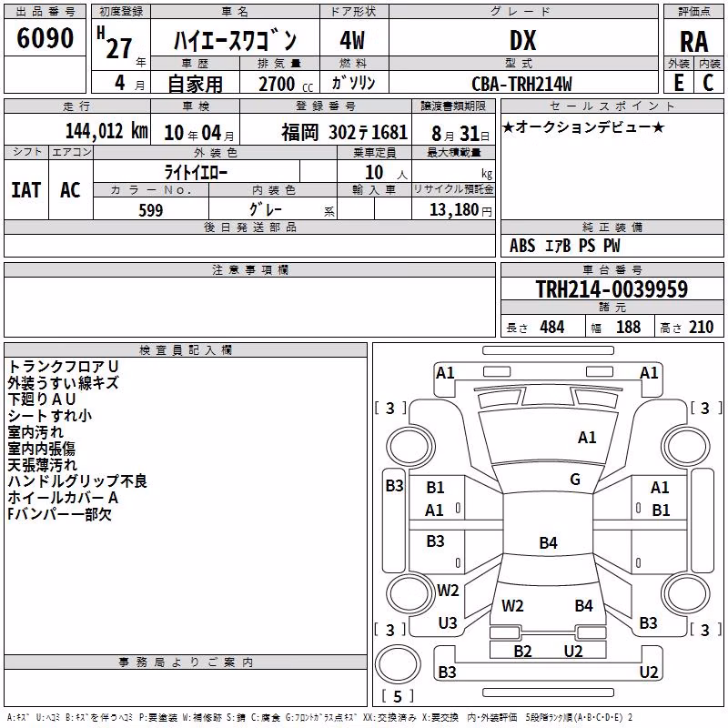Select the color number 599
Screen dimensions: 728x728
(151, 210)
